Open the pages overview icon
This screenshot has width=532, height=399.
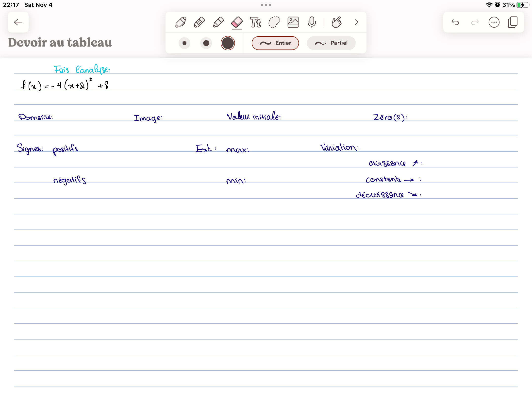pos(513,22)
